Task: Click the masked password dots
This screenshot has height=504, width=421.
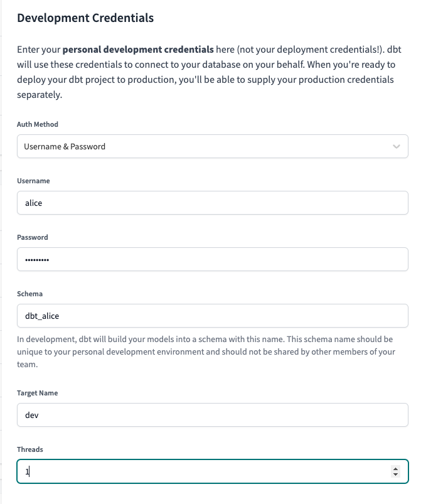Action: [x=38, y=259]
